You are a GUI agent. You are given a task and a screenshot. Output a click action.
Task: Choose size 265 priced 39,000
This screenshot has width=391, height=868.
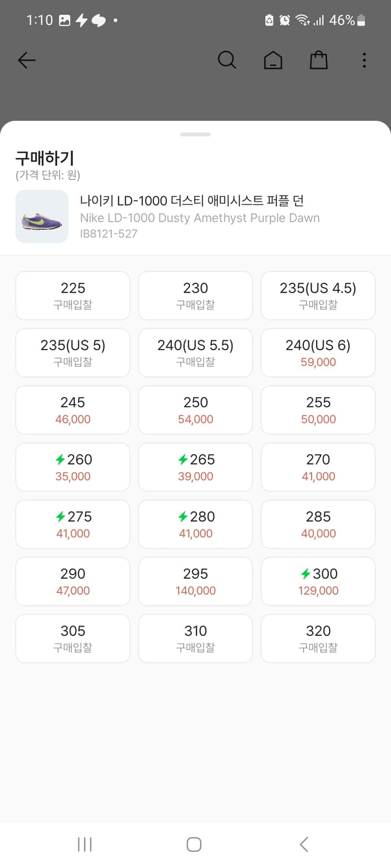coord(195,467)
